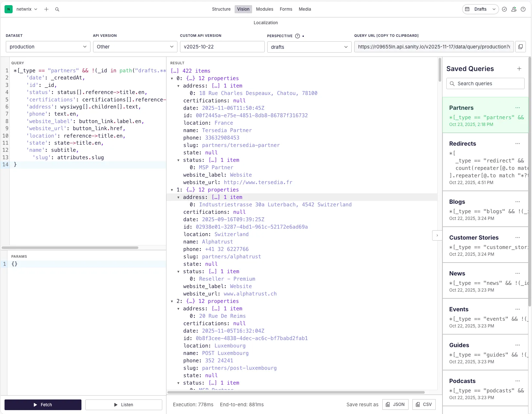The height and width of the screenshot is (414, 532).
Task: Run the query with the Fetch button
Action: 43,405
